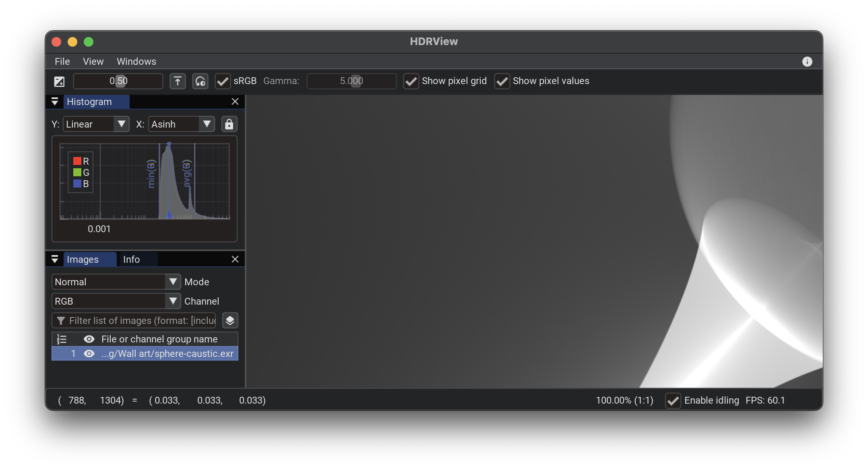Switch to the Info tab
The image size is (868, 470).
(131, 260)
